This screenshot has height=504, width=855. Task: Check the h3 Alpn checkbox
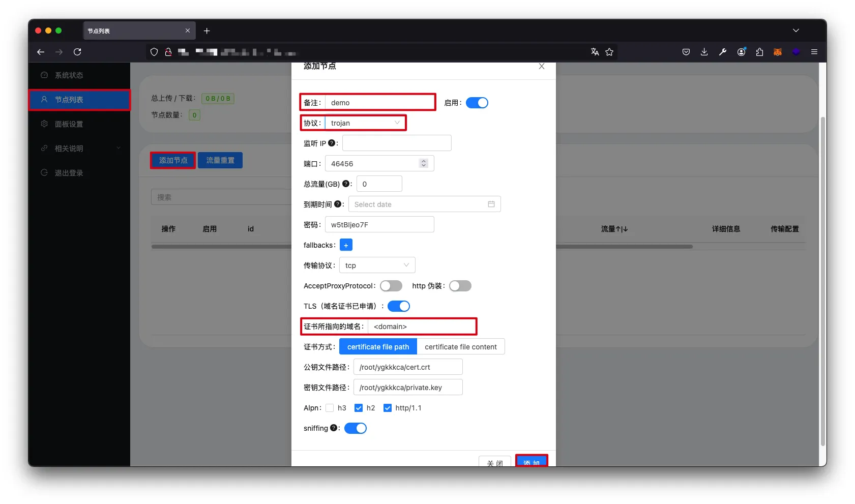[330, 408]
